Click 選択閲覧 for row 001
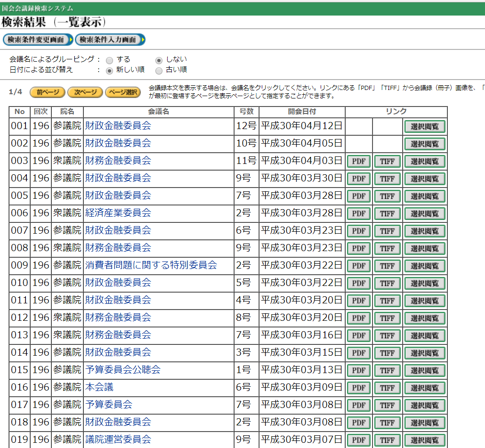 424,127
